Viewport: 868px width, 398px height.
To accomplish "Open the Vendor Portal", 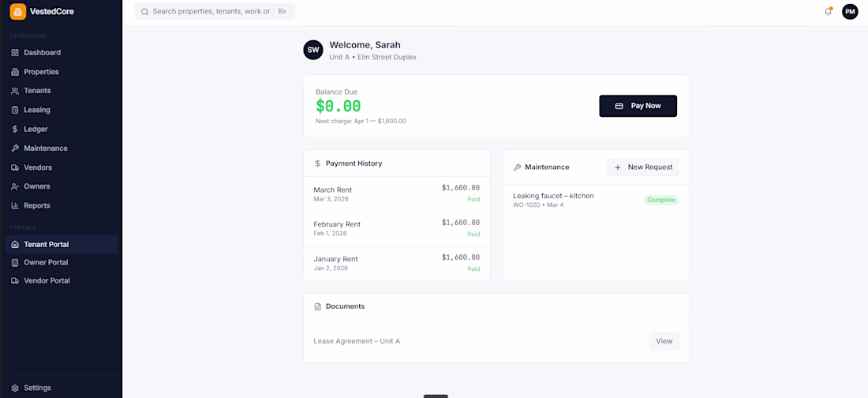I will 47,280.
